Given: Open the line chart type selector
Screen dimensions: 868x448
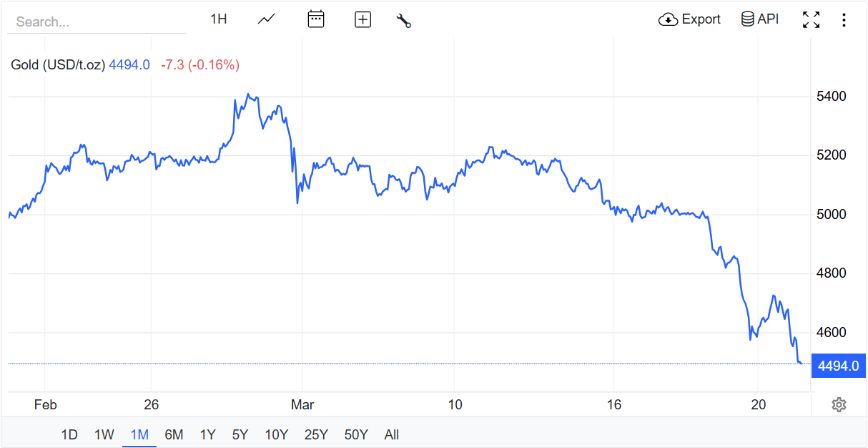Looking at the screenshot, I should point(267,19).
